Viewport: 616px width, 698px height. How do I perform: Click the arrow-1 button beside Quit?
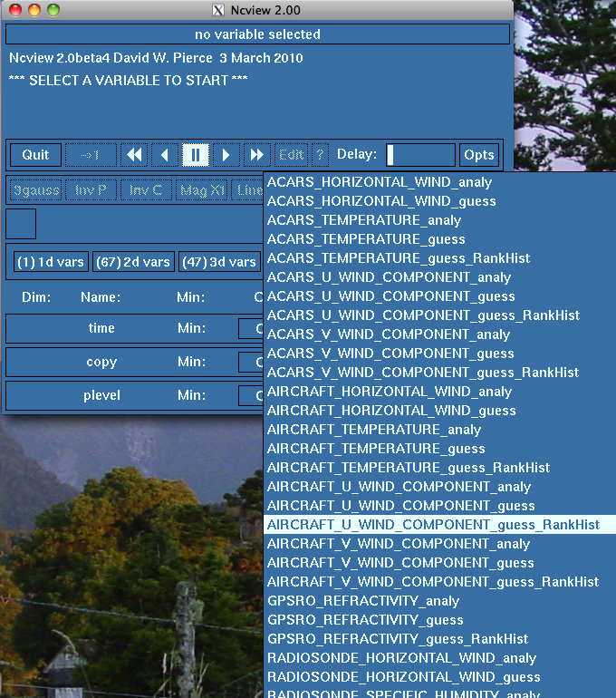91,155
